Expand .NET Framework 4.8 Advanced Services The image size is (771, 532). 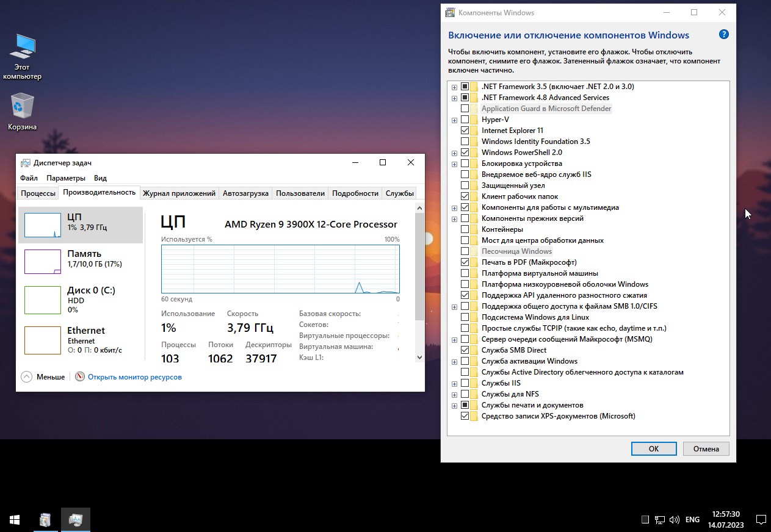[454, 98]
